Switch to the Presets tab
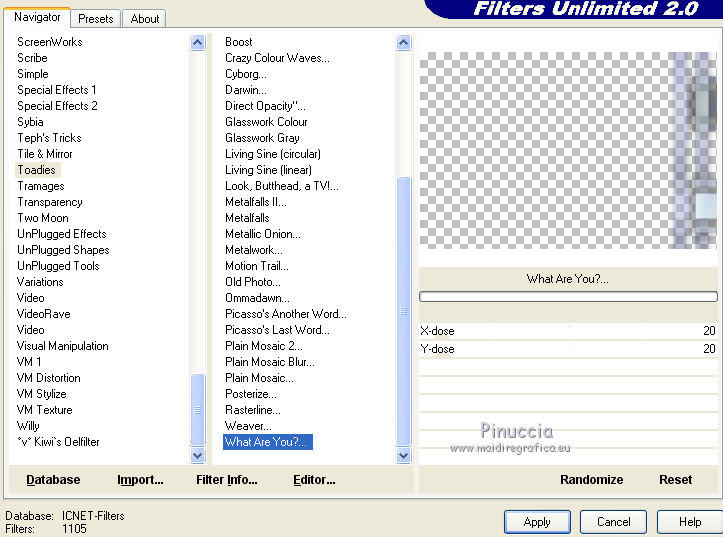This screenshot has height=537, width=723. point(95,19)
